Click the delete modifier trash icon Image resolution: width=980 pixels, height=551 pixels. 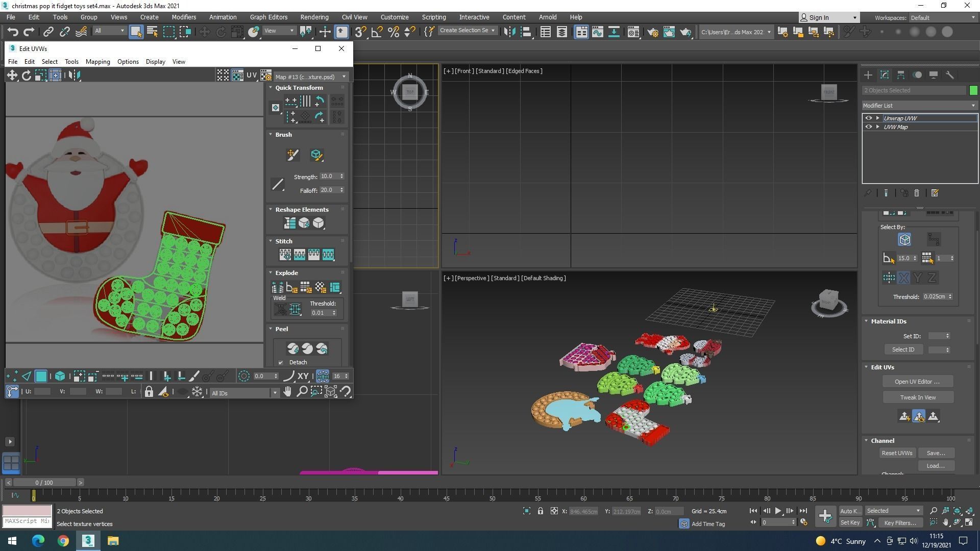(917, 193)
